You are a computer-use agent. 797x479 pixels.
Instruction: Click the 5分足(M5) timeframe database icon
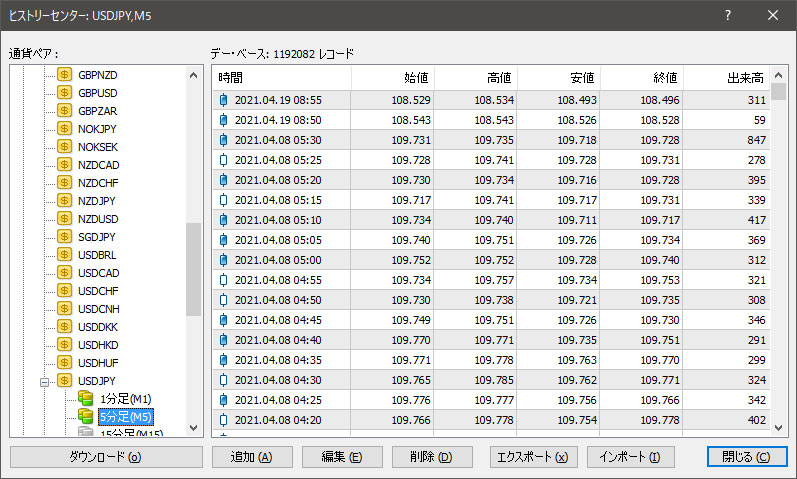point(86,417)
